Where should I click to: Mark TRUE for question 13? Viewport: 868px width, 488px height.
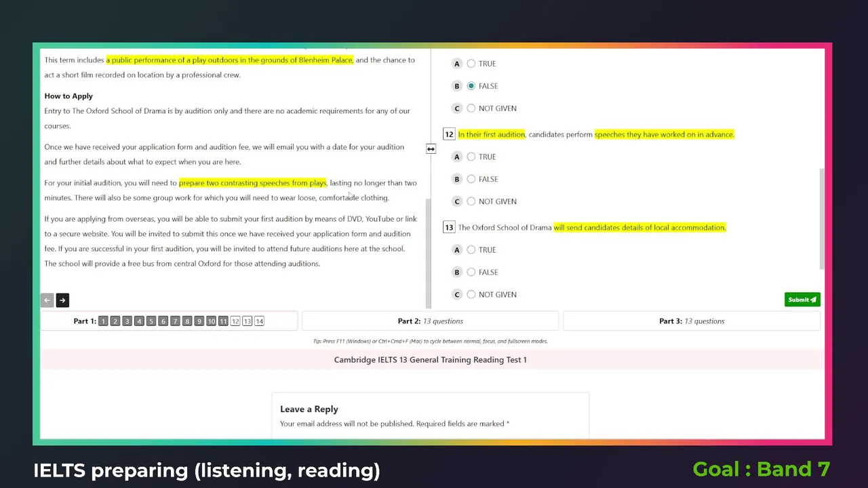[x=471, y=249]
